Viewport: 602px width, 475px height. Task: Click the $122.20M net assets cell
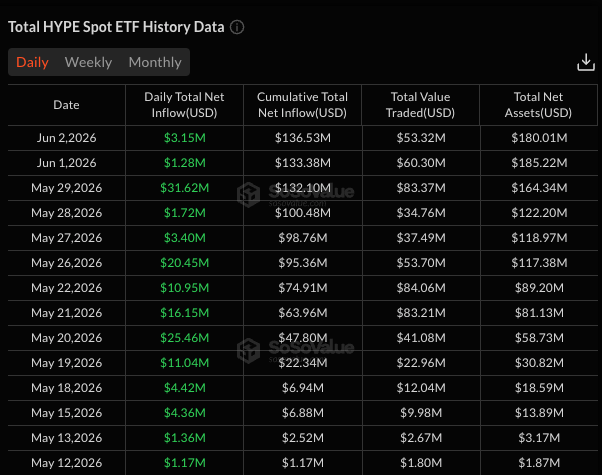click(539, 213)
